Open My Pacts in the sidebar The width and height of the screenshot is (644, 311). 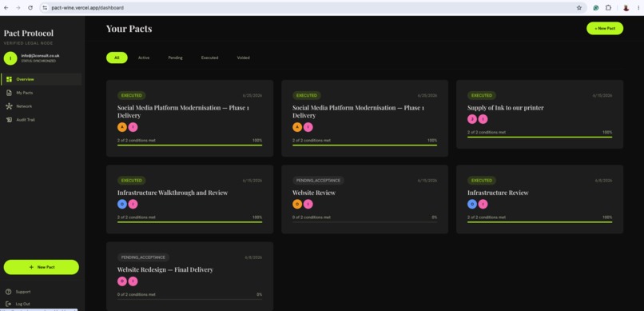41,93
